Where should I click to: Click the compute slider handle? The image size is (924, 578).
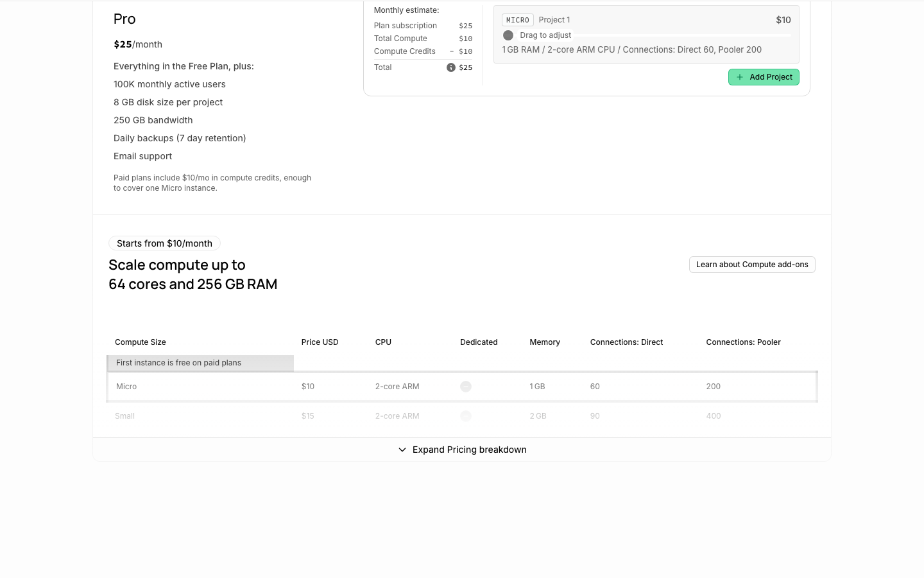508,35
